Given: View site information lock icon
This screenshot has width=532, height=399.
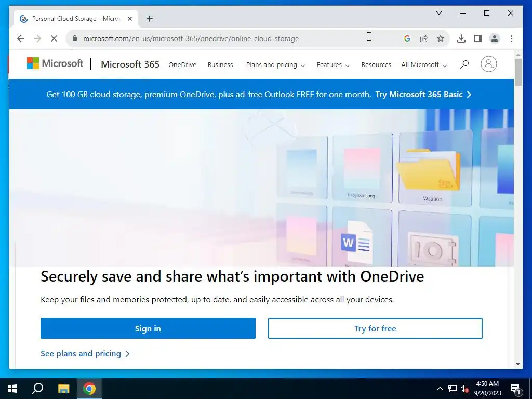Looking at the screenshot, I should [75, 38].
